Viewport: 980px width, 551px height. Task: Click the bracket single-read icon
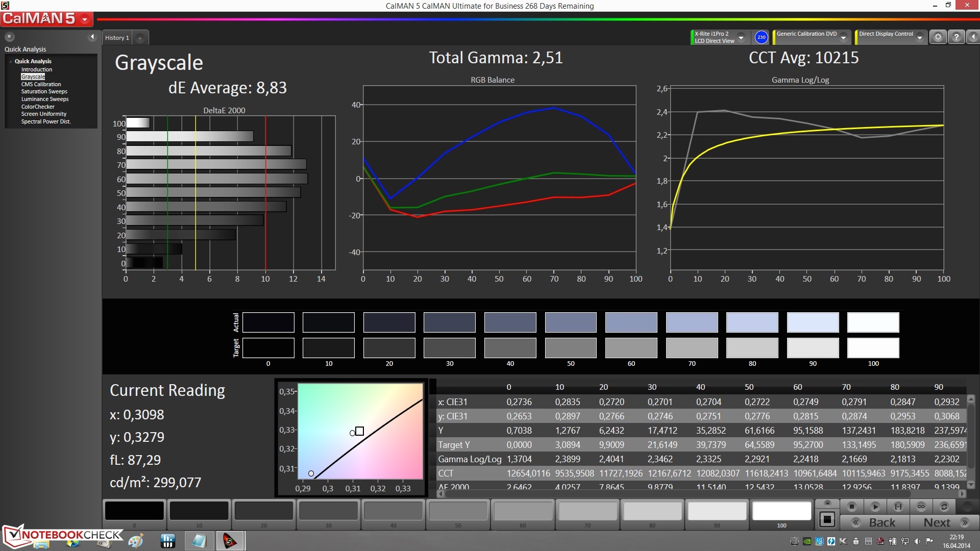(x=898, y=507)
